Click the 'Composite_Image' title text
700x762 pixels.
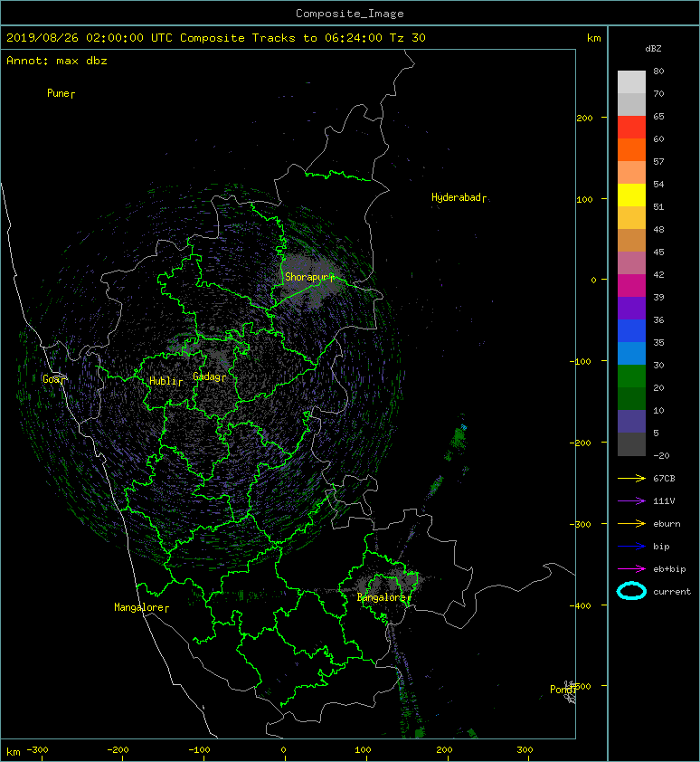click(x=350, y=14)
